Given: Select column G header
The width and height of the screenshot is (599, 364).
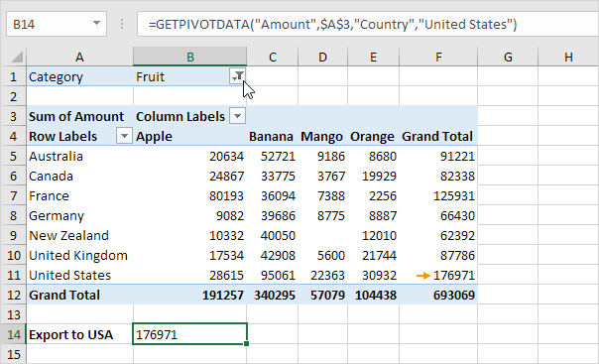Looking at the screenshot, I should pos(508,57).
